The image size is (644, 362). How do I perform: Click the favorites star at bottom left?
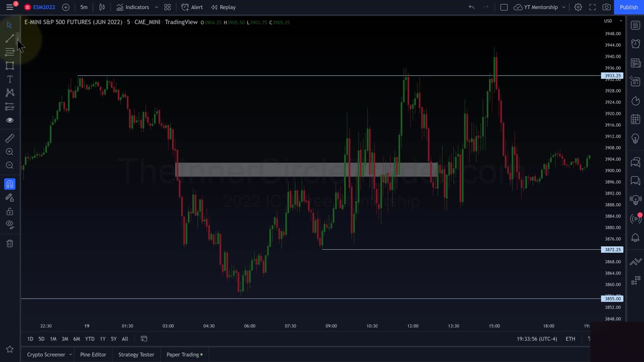(9, 349)
